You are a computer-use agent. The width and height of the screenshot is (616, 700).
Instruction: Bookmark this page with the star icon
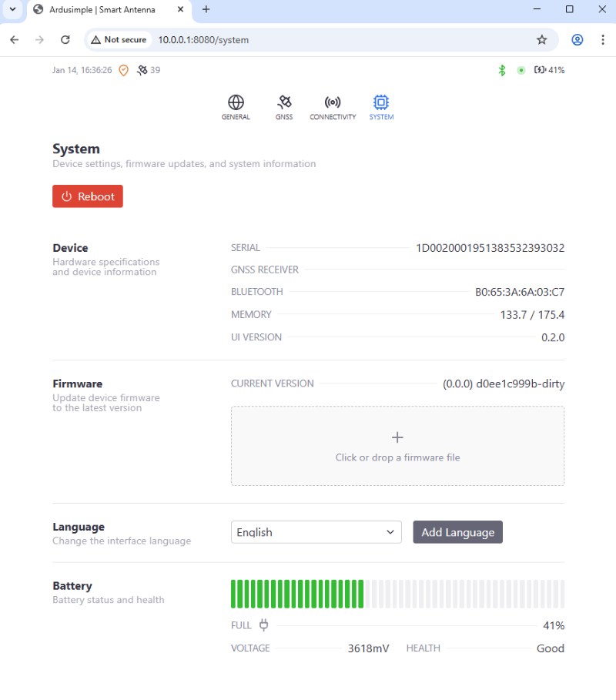coord(541,40)
